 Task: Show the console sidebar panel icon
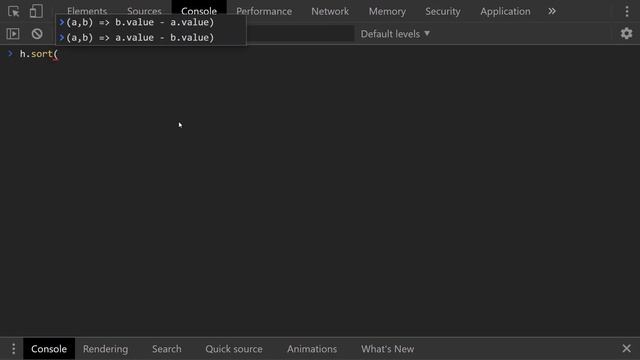point(13,33)
